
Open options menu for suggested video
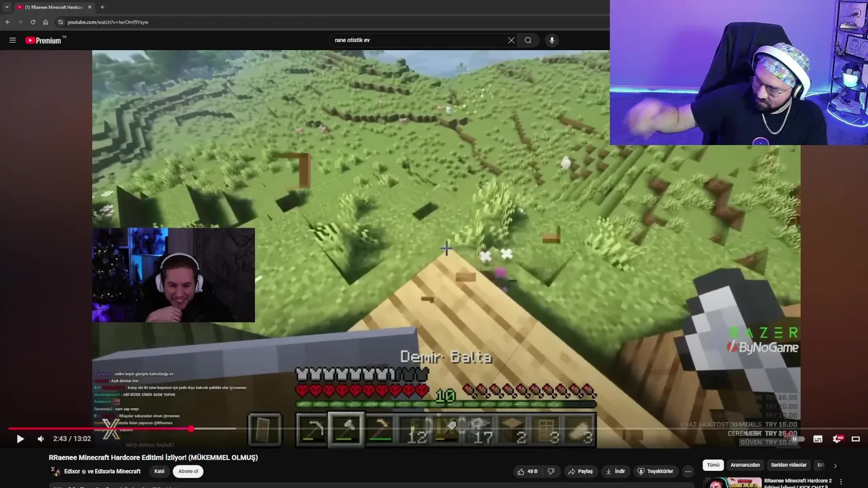(x=841, y=482)
